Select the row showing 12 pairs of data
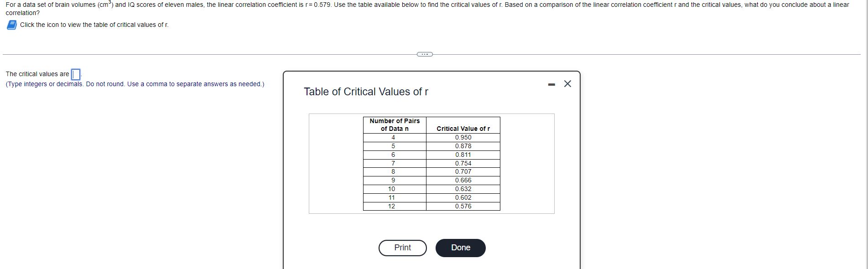 (394, 206)
